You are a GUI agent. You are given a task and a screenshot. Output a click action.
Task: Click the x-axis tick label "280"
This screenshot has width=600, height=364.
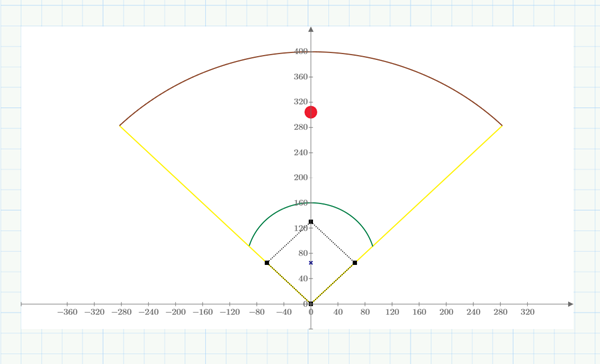coord(500,312)
